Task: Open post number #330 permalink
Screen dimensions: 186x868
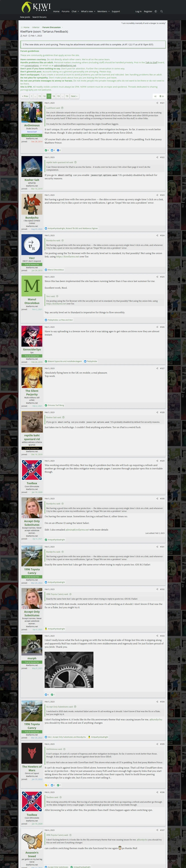Action: pyautogui.click(x=162, y=499)
